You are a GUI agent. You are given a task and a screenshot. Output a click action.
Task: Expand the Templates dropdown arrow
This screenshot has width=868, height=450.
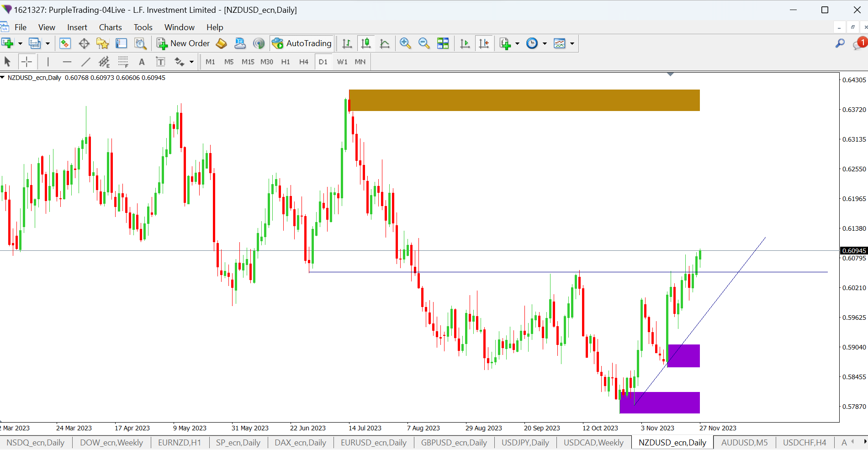(572, 44)
